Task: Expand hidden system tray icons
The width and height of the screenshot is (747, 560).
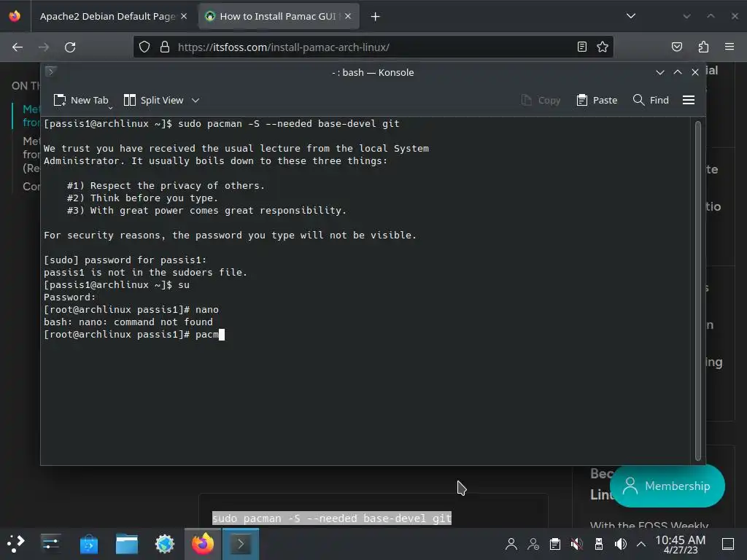Action: (641, 544)
